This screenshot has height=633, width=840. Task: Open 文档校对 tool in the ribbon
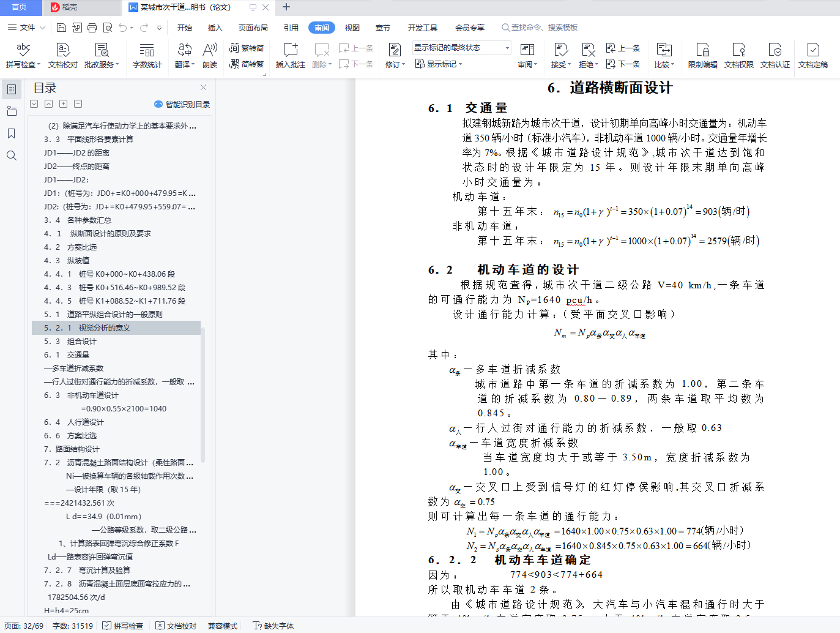click(x=63, y=55)
